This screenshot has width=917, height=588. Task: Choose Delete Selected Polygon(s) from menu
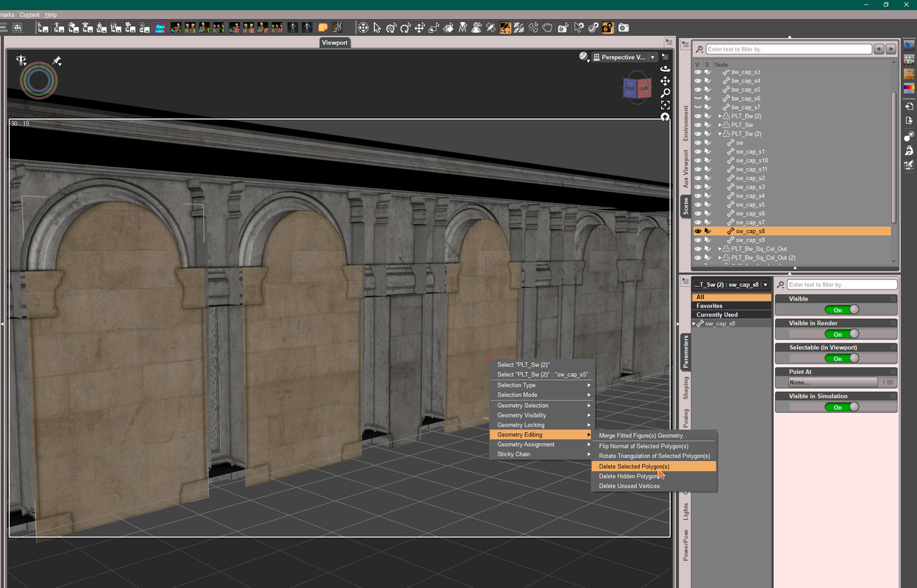(x=634, y=467)
